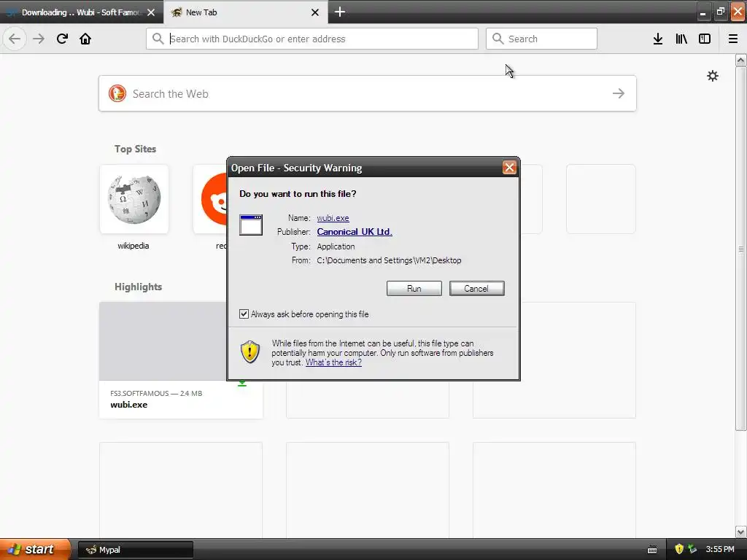This screenshot has height=560, width=747.
Task: Click the forward navigation arrow
Action: pos(39,39)
